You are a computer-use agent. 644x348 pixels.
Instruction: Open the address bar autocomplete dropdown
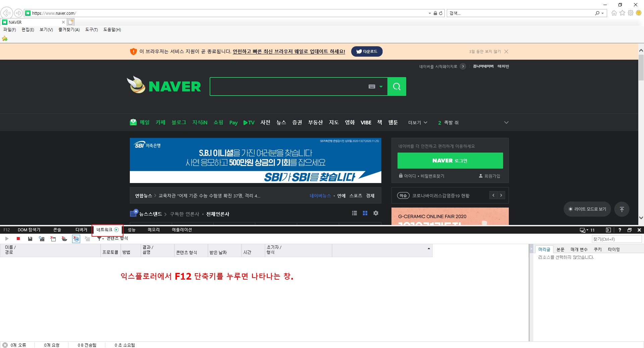(x=430, y=13)
